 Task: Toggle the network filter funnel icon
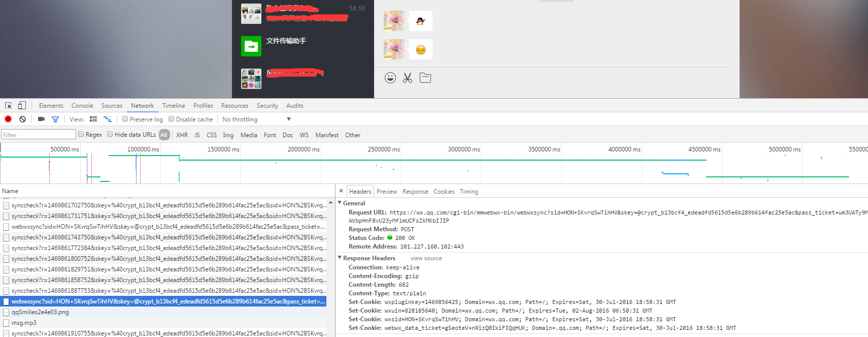click(55, 119)
